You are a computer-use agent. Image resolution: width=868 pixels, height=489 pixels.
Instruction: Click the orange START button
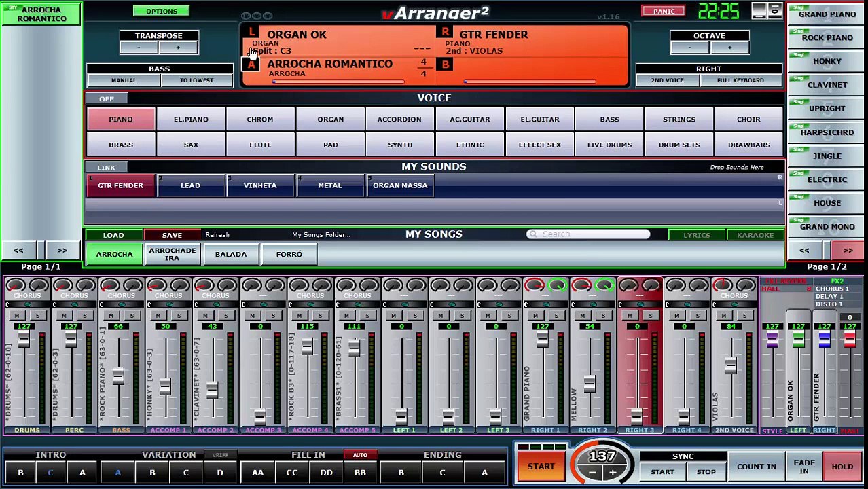point(541,467)
